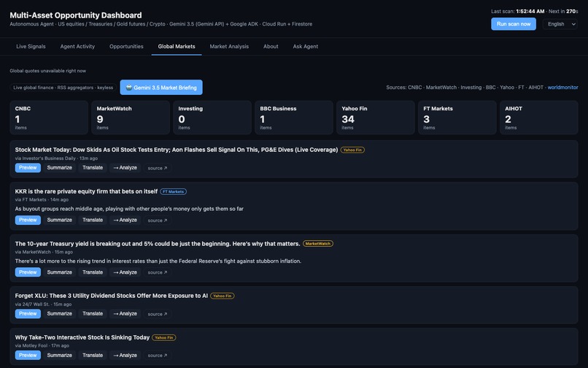Open source link of KKR article

(158, 221)
